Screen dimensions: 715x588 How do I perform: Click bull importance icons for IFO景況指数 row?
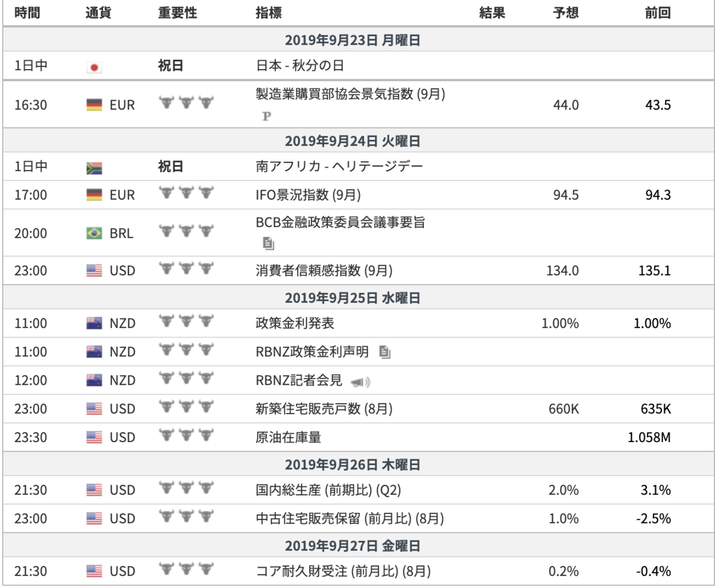point(186,192)
